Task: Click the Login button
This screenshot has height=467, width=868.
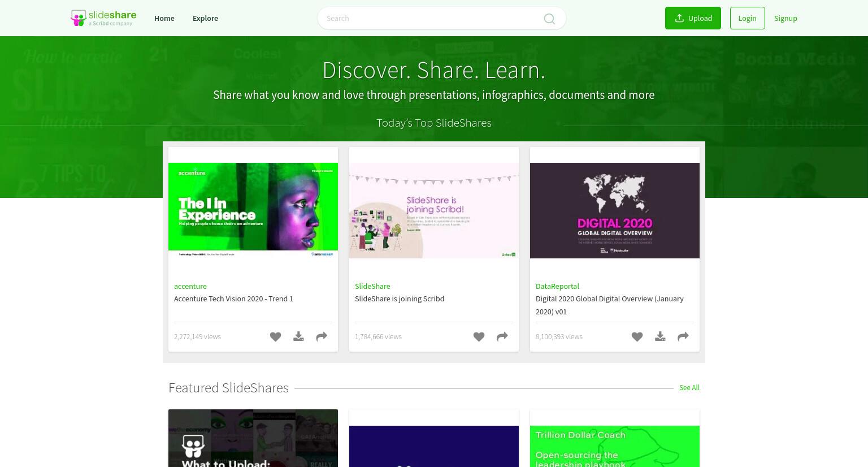Action: pos(747,18)
